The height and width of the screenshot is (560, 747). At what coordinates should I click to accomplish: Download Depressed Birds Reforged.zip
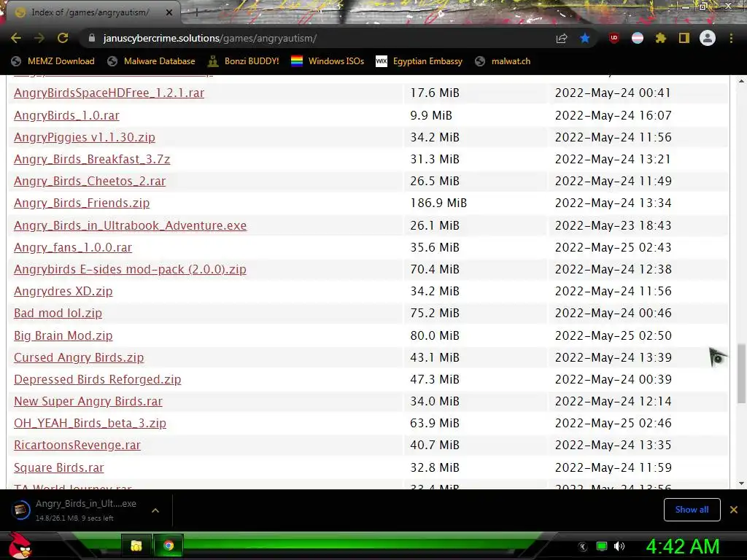98,379
